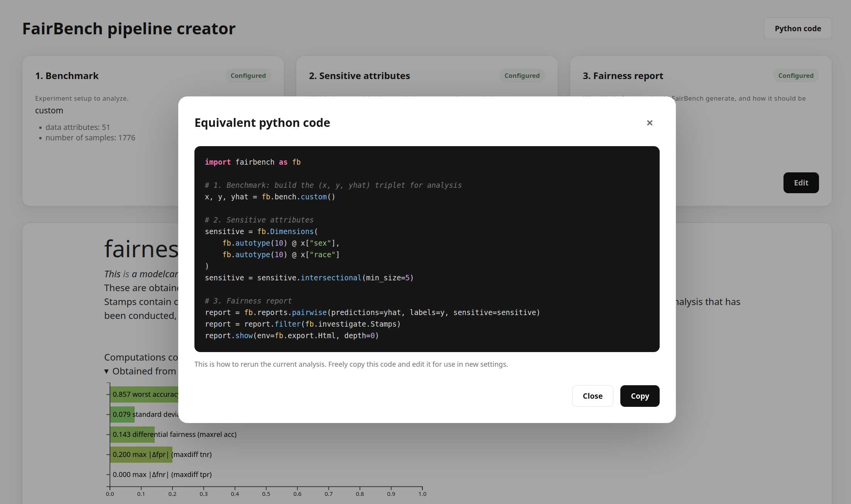The height and width of the screenshot is (504, 851).
Task: Open the 2. Sensitive attributes card heading
Action: (359, 76)
